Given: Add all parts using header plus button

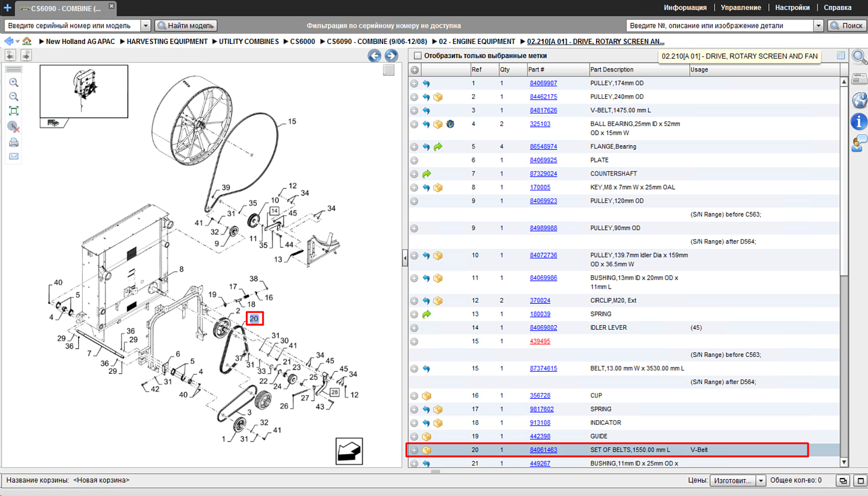Looking at the screenshot, I should (x=415, y=70).
